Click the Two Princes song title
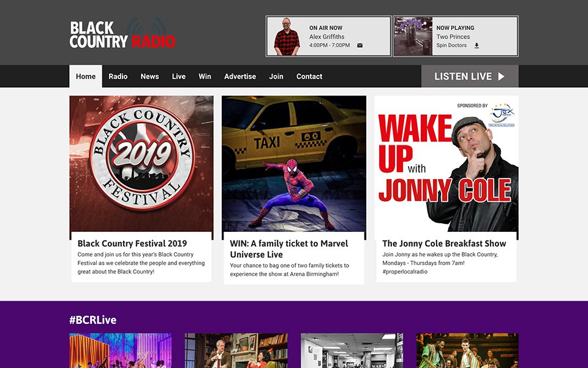Viewport: 588px width, 368px height. click(453, 37)
